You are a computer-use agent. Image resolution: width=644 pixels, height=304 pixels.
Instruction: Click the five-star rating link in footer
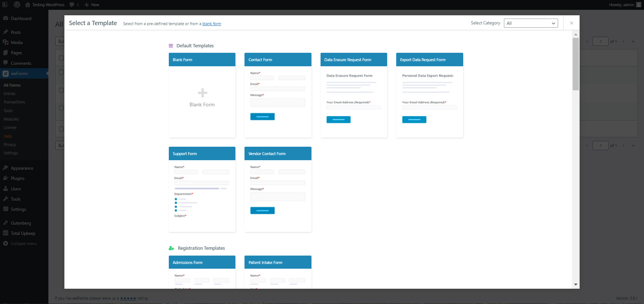(128, 299)
